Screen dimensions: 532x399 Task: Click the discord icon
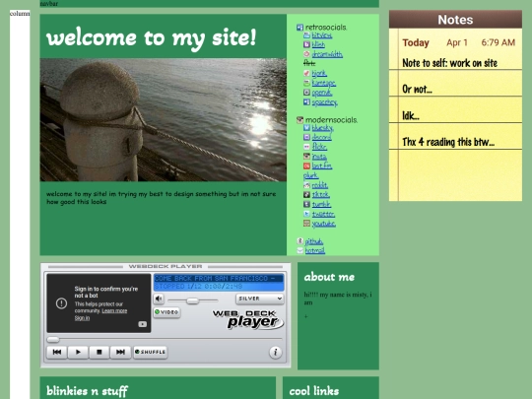pos(306,137)
